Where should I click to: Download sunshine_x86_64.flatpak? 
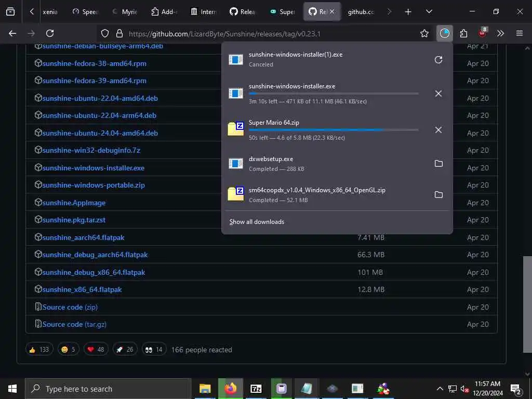tap(82, 290)
